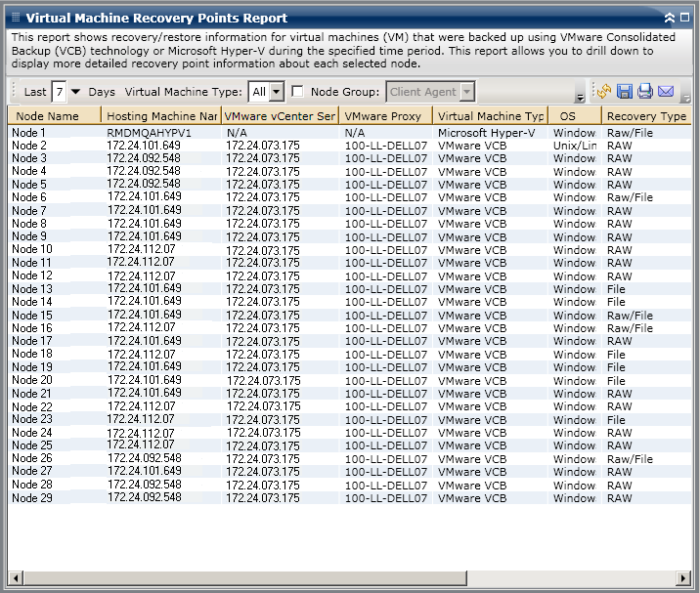Click the Recovery Type column header
Viewport: 700px width, 593px height.
[645, 116]
